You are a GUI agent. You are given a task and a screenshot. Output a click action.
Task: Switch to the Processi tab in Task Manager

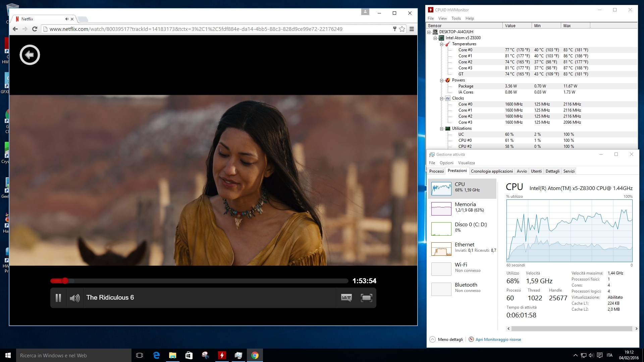436,171
